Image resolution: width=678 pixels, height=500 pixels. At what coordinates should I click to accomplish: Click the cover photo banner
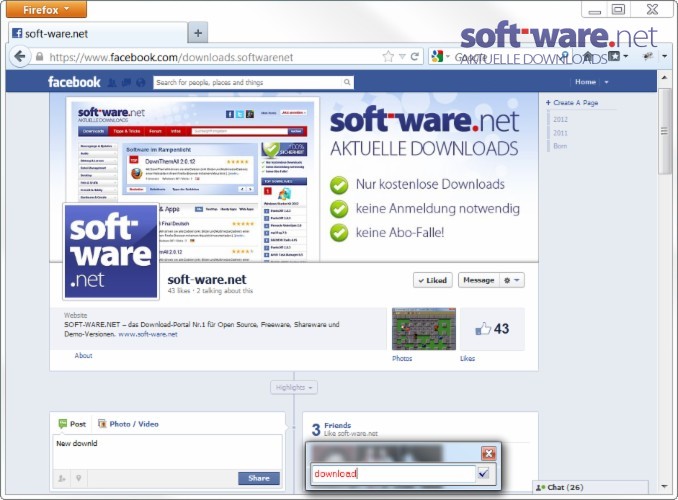pyautogui.click(x=294, y=177)
